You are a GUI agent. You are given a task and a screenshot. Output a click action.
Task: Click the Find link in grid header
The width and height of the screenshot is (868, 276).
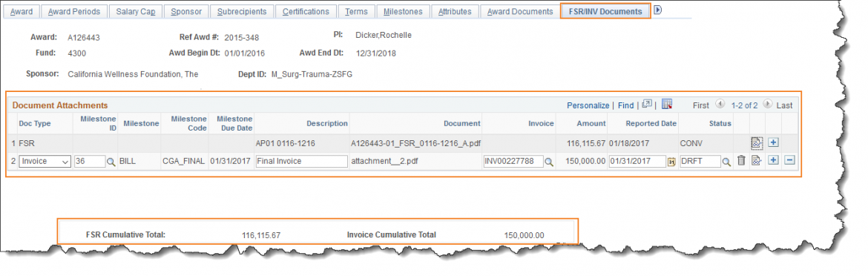tap(625, 105)
